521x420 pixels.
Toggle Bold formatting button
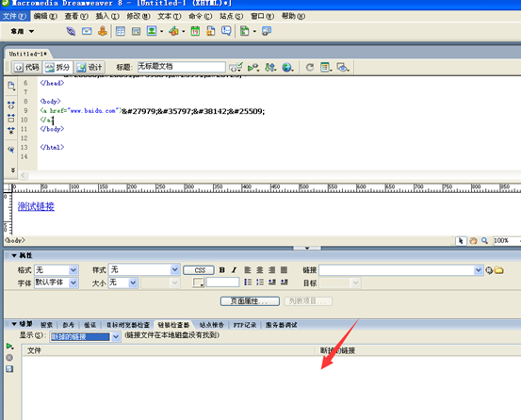[222, 270]
